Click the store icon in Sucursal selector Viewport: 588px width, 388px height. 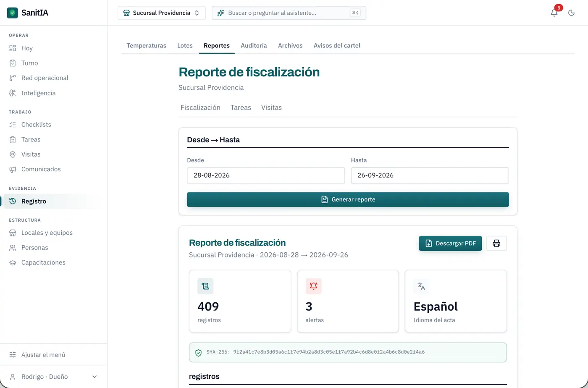pos(126,13)
